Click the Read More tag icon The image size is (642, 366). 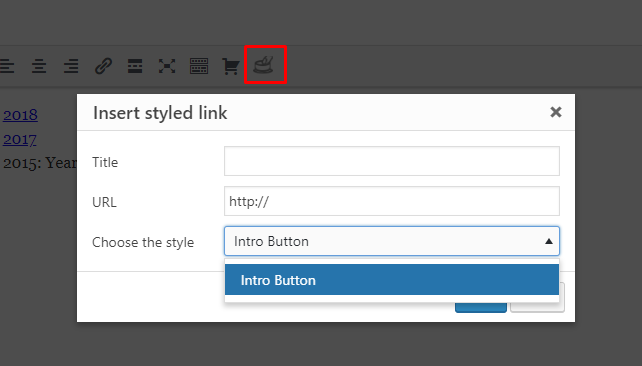[x=135, y=66]
